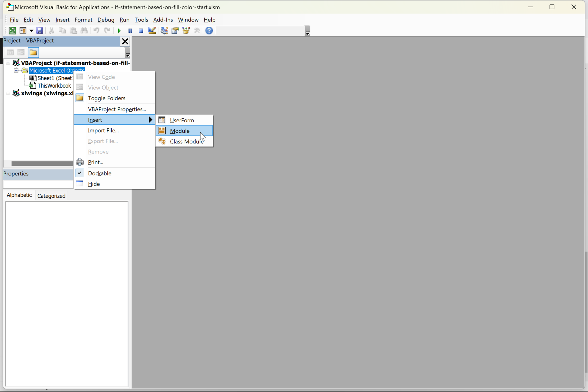Switch to the Categorized properties tab
Image resolution: width=588 pixels, height=392 pixels.
click(x=51, y=196)
